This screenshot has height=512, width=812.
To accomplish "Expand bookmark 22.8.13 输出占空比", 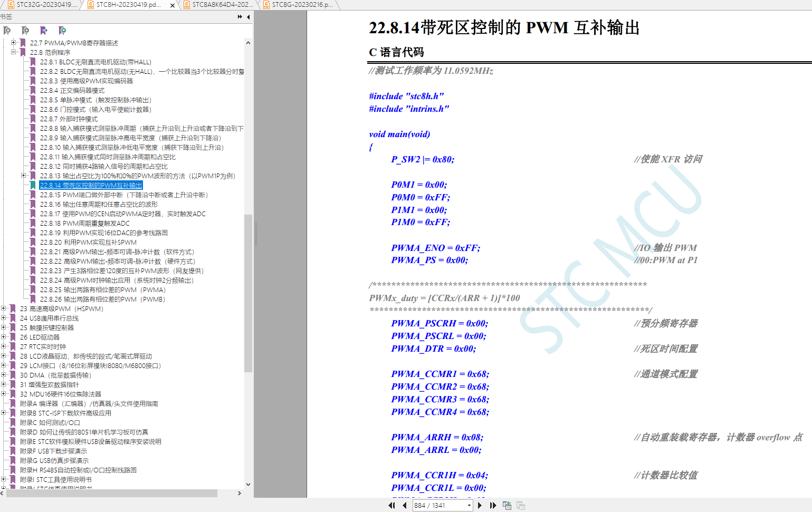I will coord(24,176).
